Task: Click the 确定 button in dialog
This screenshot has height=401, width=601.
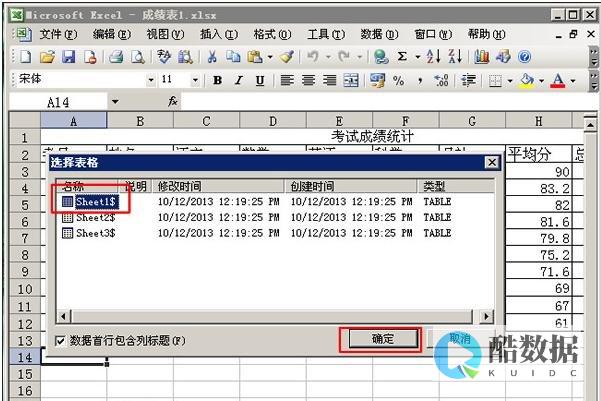Action: point(383,339)
